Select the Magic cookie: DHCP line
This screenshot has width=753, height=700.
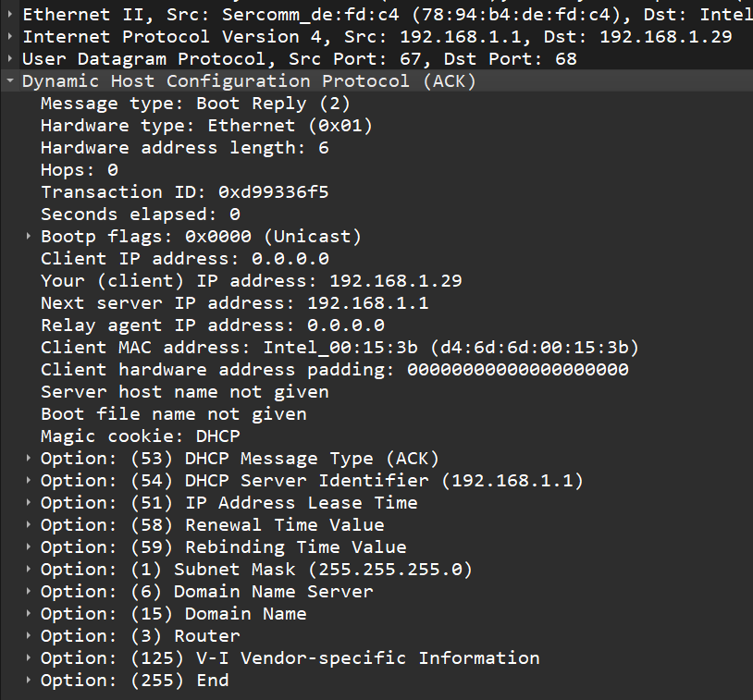(x=140, y=436)
